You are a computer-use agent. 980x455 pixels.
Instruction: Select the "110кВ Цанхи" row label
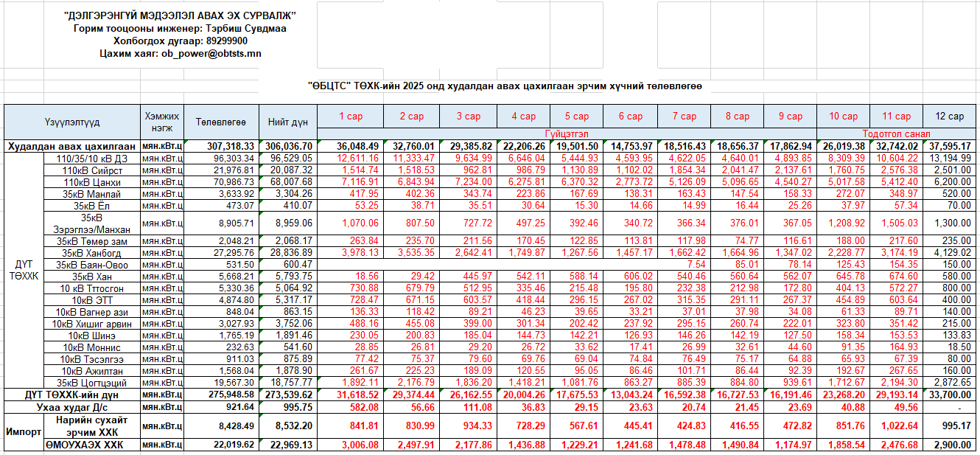tap(91, 182)
